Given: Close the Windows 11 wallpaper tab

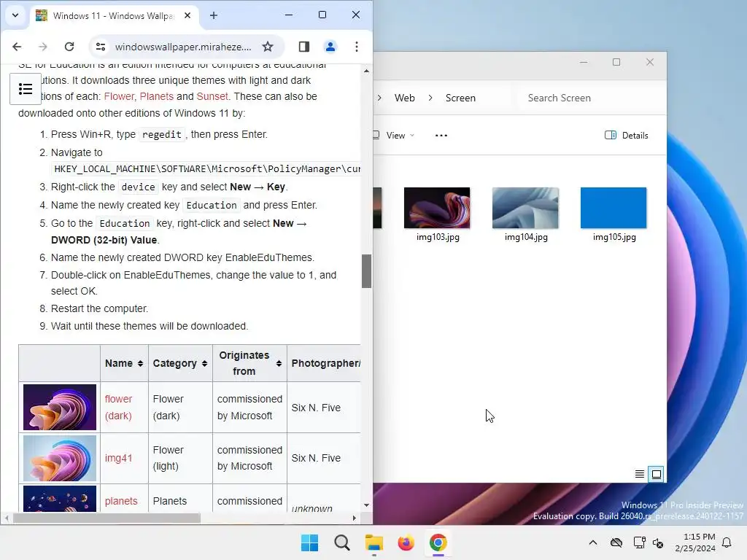Looking at the screenshot, I should pyautogui.click(x=187, y=16).
